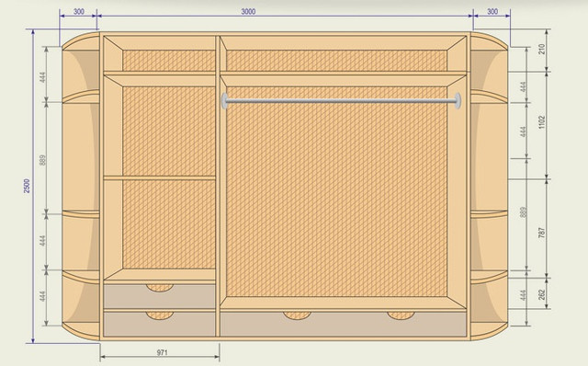Click the top-left drawer's semicircular handle
This screenshot has height=366, width=588.
tap(160, 288)
